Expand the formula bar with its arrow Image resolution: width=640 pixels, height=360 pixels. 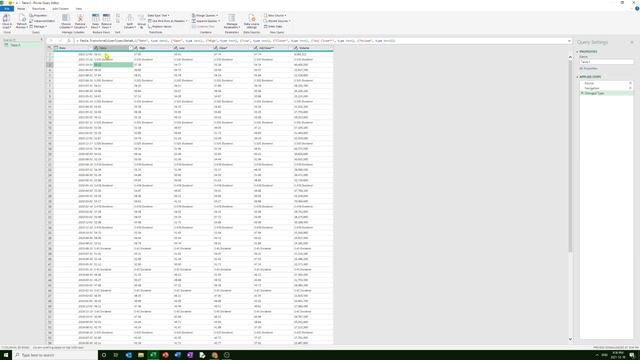tap(569, 41)
